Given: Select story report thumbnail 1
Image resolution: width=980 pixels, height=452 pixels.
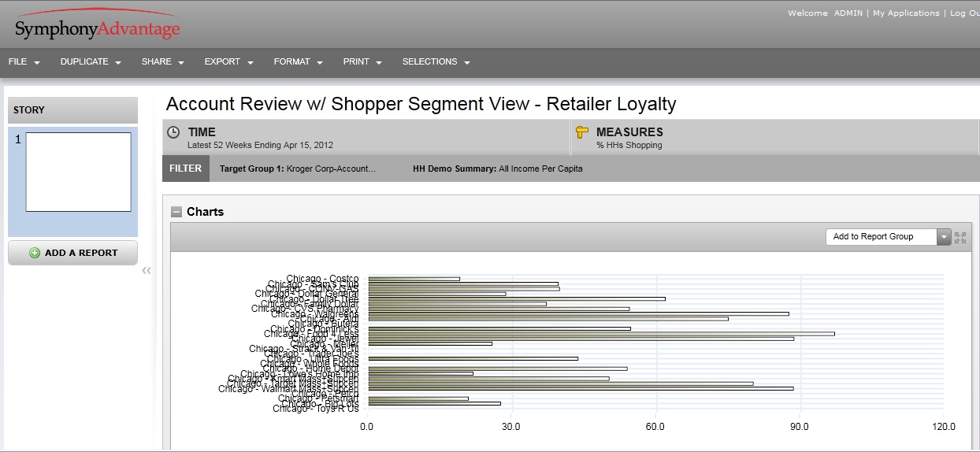Looking at the screenshot, I should click(78, 172).
